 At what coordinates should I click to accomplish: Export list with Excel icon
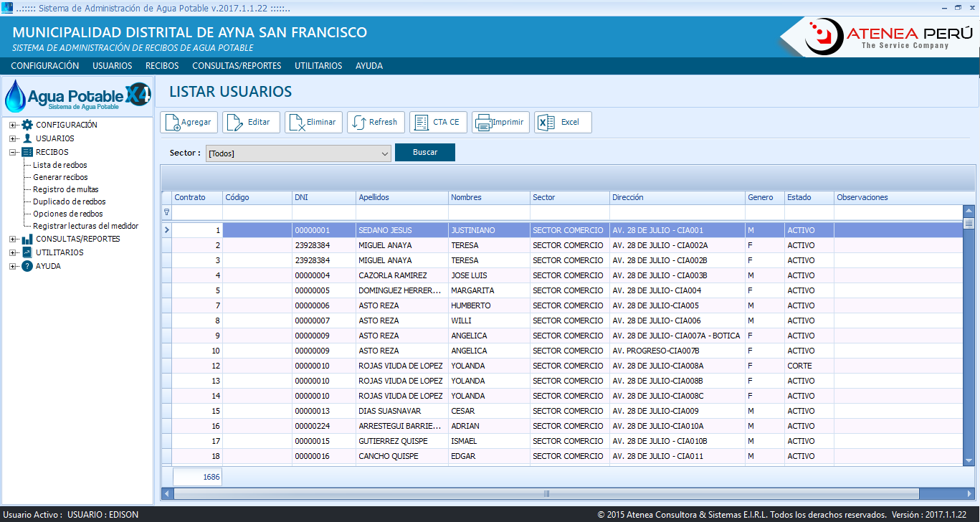(x=546, y=123)
